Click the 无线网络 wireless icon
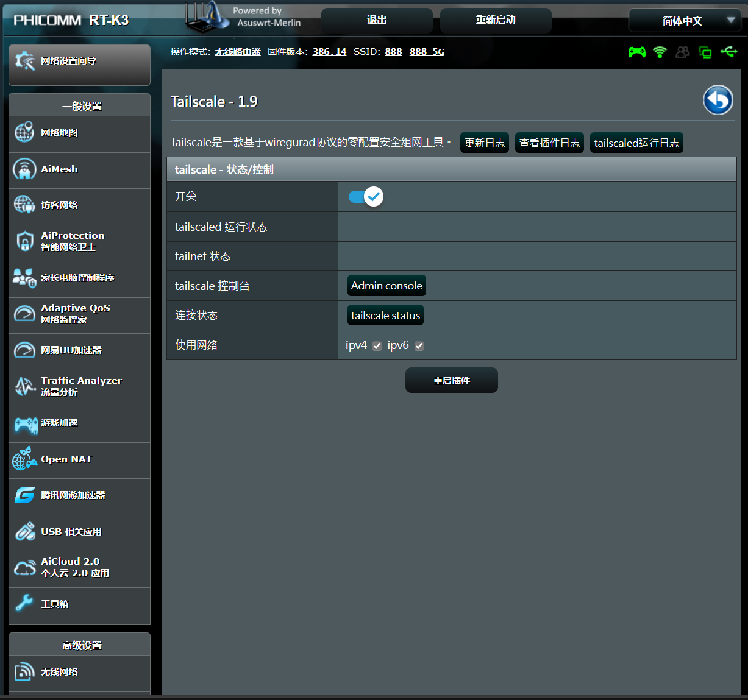 [x=24, y=671]
